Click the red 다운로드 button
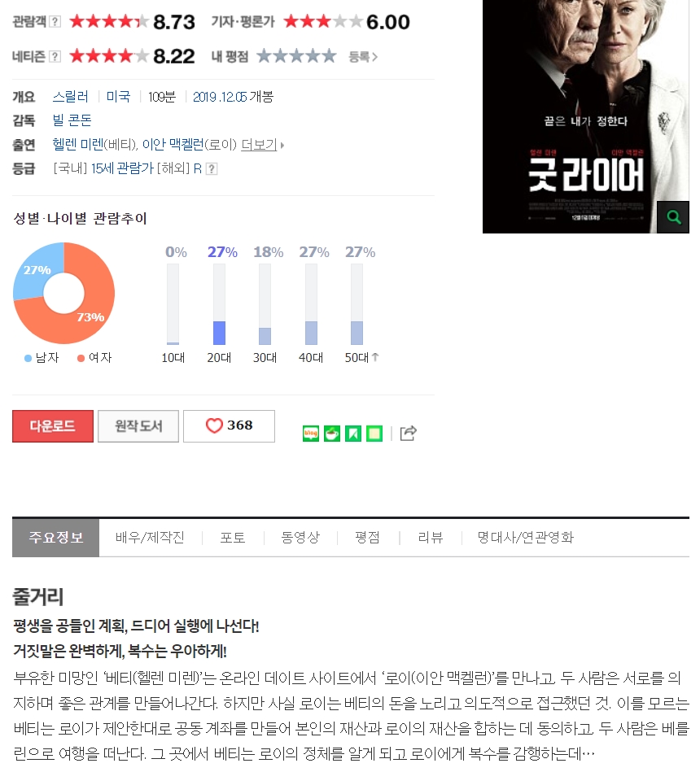700x772 pixels. 53,426
